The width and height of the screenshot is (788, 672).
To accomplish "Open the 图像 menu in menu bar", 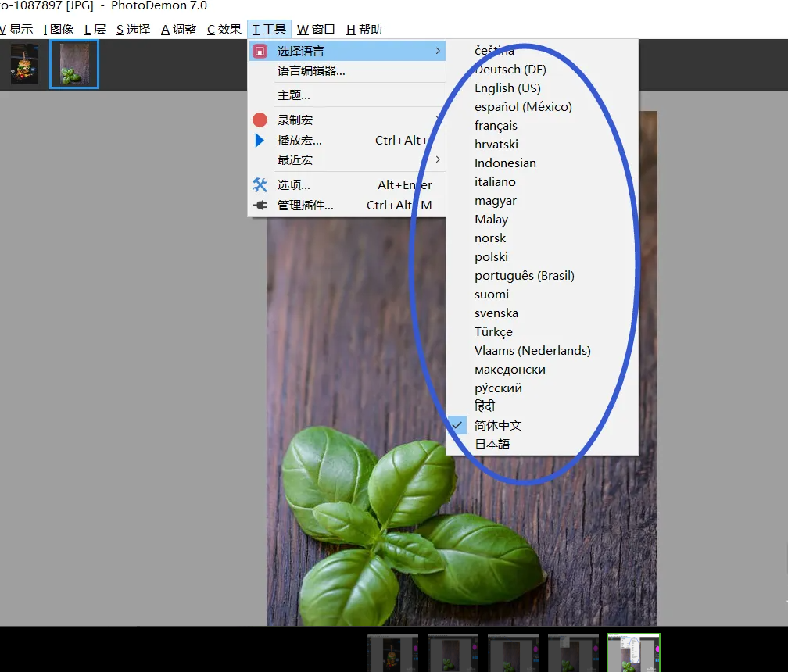I will click(x=59, y=30).
